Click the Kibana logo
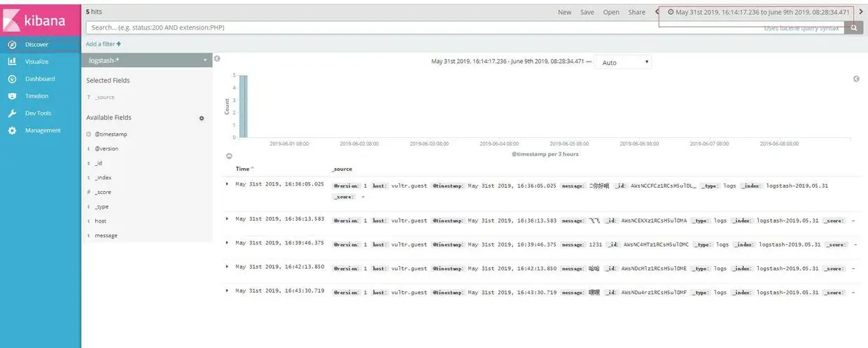868x348 pixels. pyautogui.click(x=40, y=19)
